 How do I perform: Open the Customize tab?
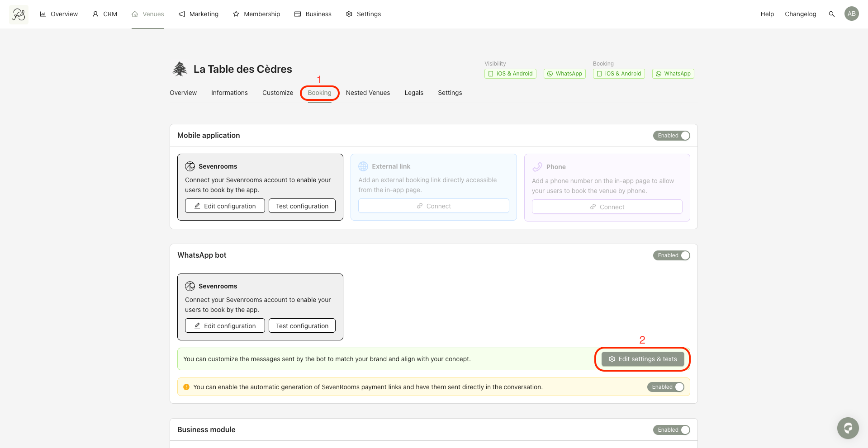[278, 93]
